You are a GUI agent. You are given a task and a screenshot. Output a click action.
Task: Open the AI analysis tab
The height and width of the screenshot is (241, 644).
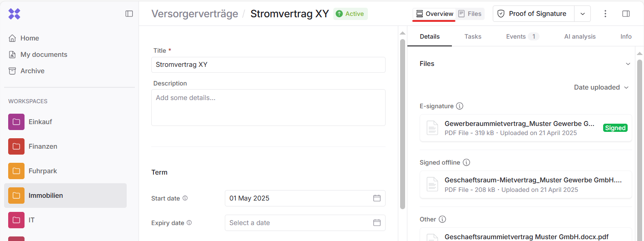click(580, 36)
